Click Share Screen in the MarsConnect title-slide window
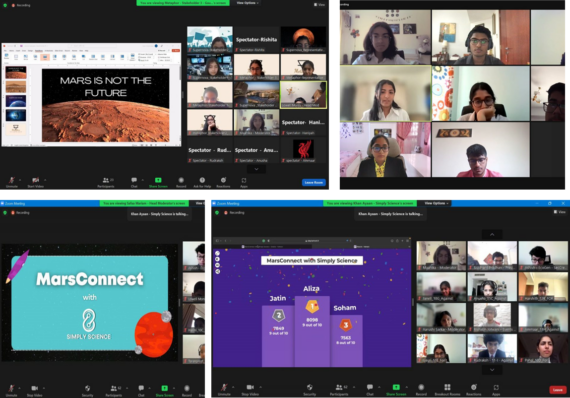This screenshot has height=398, width=570. (164, 391)
